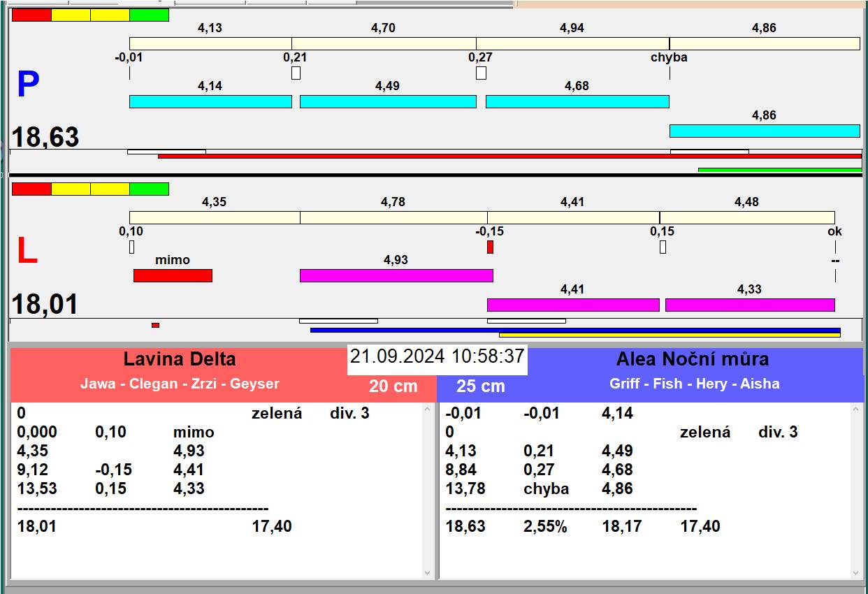Click the red start light in lane P
868x594 pixels.
pyautogui.click(x=31, y=15)
